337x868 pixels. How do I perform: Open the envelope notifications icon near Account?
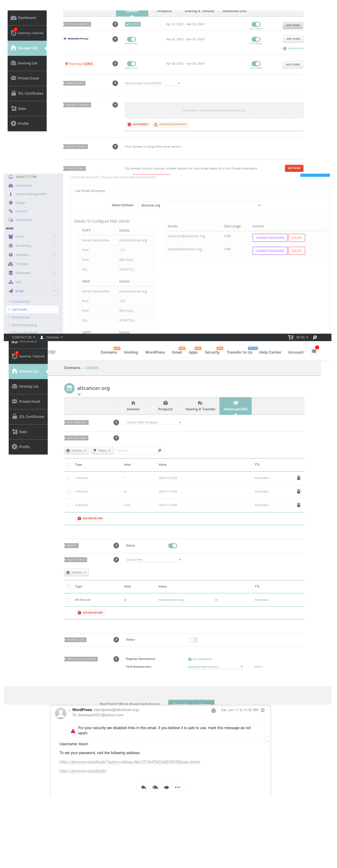pos(314,351)
